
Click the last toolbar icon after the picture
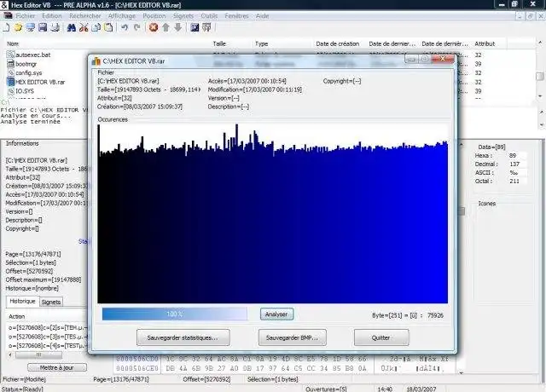click(206, 27)
